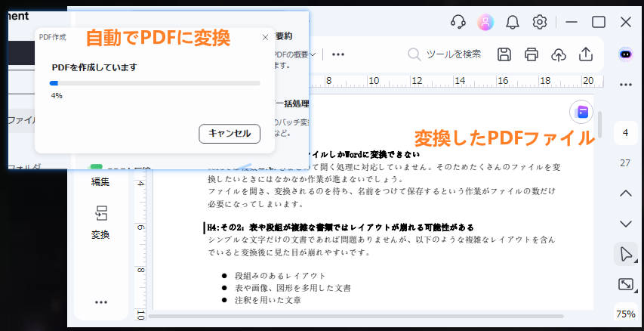Click the horizontal document scrollbar
644x331 pixels.
356,316
